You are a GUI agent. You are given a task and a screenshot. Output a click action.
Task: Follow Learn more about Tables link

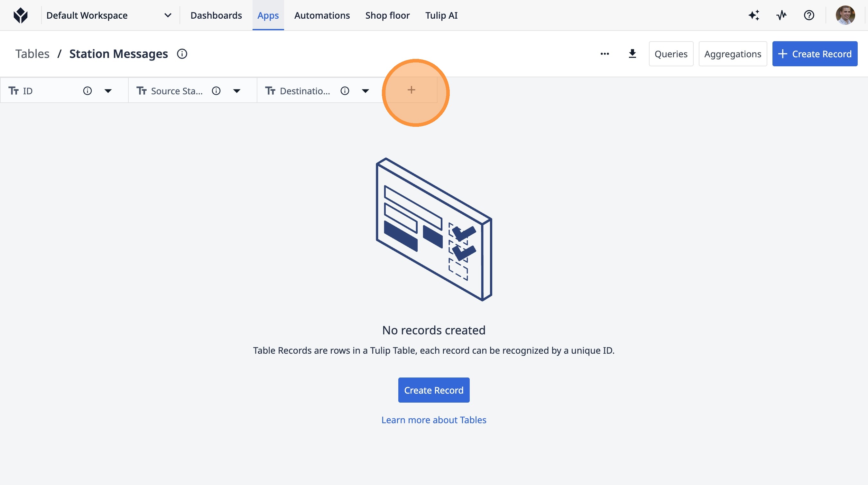(434, 420)
